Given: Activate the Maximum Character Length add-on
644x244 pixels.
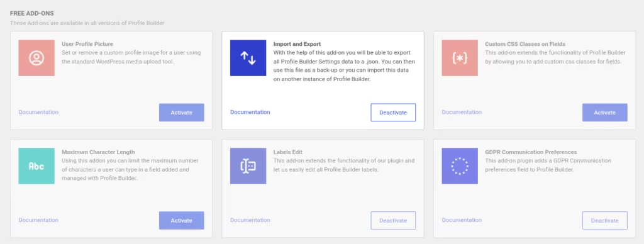Looking at the screenshot, I should click(182, 221).
